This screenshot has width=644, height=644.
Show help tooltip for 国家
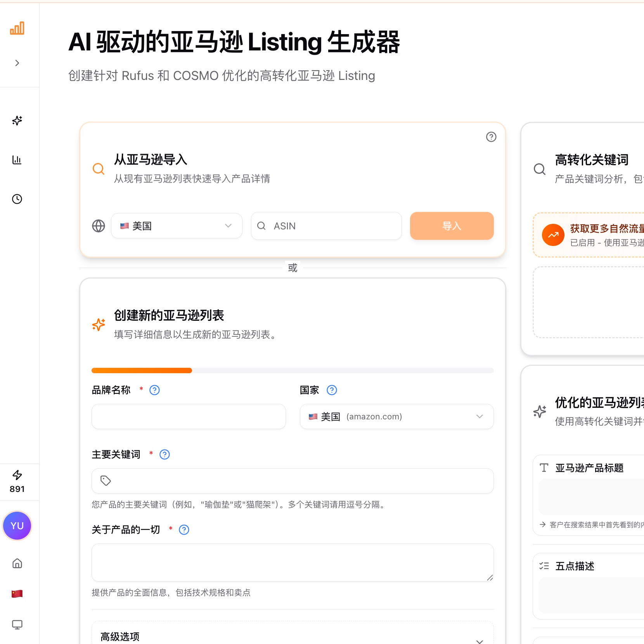pyautogui.click(x=332, y=390)
